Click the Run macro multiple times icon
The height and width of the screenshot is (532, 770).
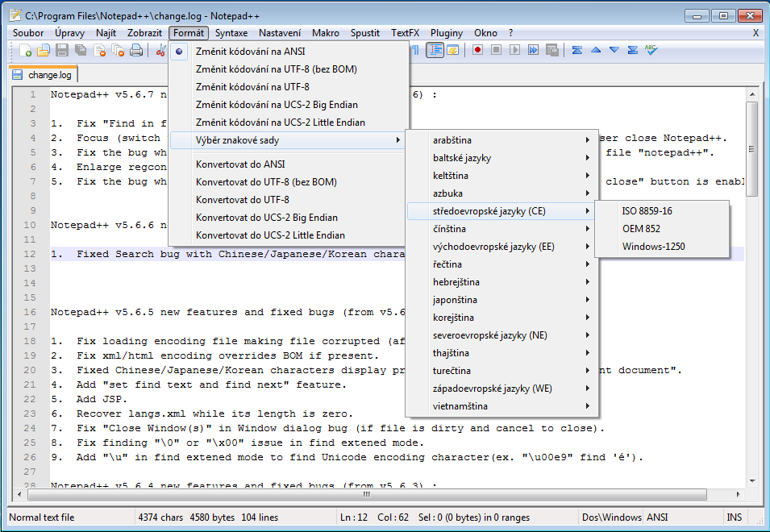click(x=533, y=50)
